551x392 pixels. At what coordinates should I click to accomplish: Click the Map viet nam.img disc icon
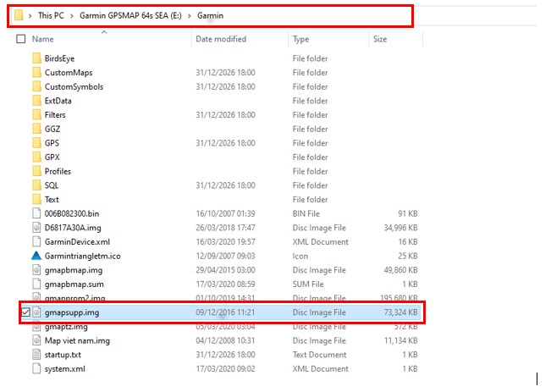[36, 340]
